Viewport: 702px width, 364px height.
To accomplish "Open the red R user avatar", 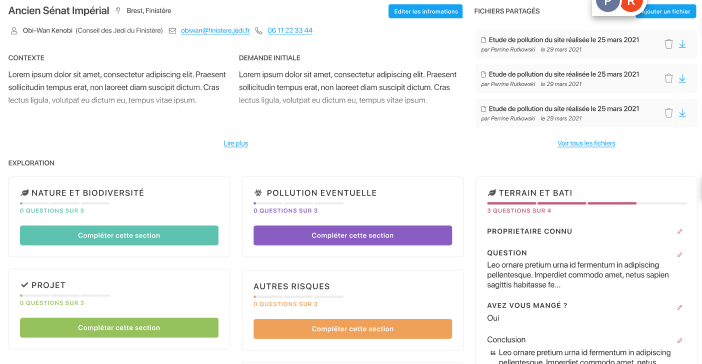I will pos(631,4).
